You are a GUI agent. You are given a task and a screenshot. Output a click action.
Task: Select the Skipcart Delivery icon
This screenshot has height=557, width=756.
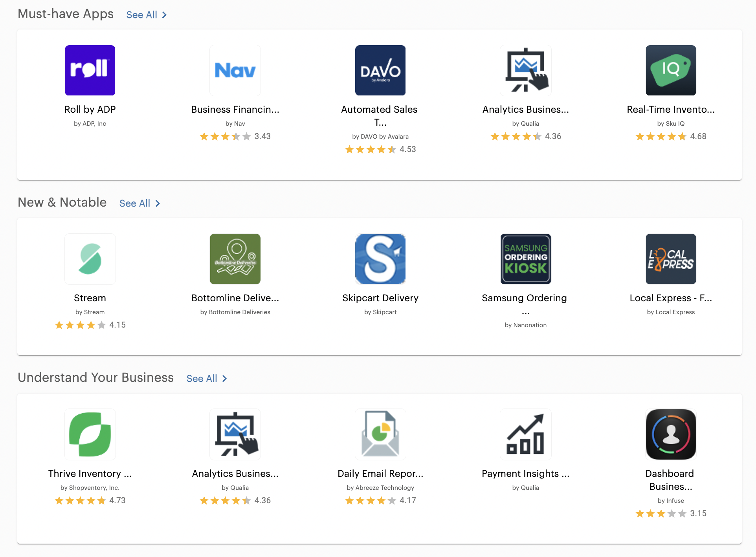click(x=380, y=259)
